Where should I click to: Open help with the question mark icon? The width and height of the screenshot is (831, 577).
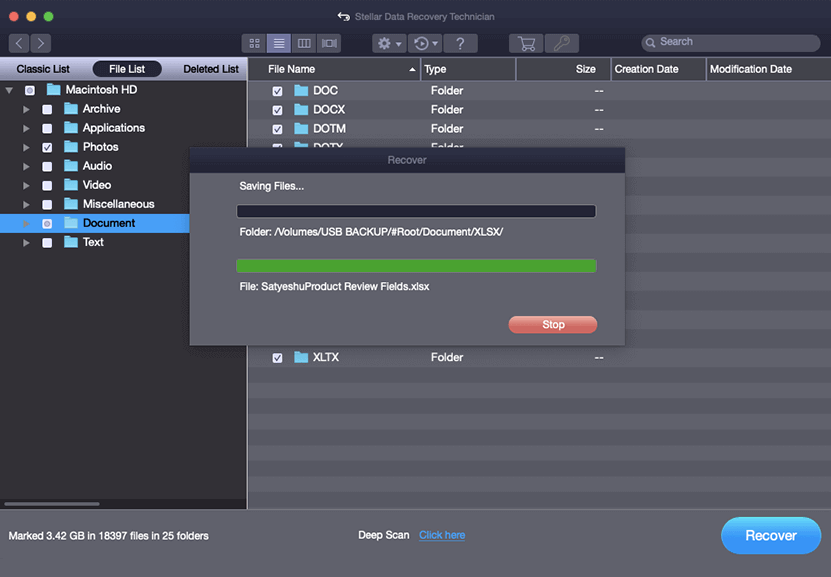(460, 43)
